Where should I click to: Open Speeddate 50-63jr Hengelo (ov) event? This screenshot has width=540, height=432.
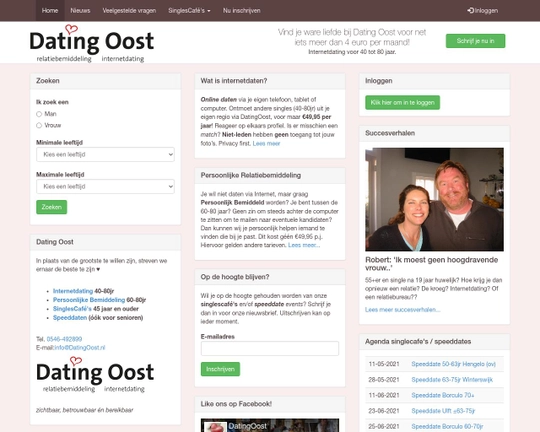pyautogui.click(x=454, y=364)
